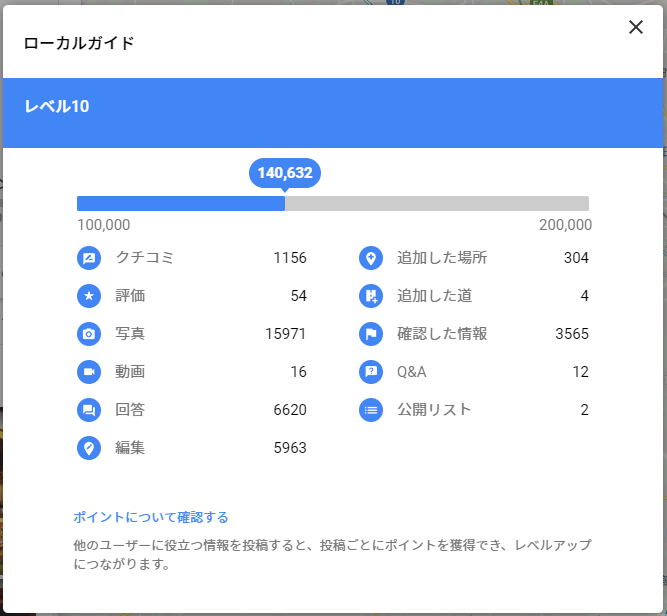This screenshot has width=667, height=616.
Task: Click the added roads count 4
Action: [585, 296]
